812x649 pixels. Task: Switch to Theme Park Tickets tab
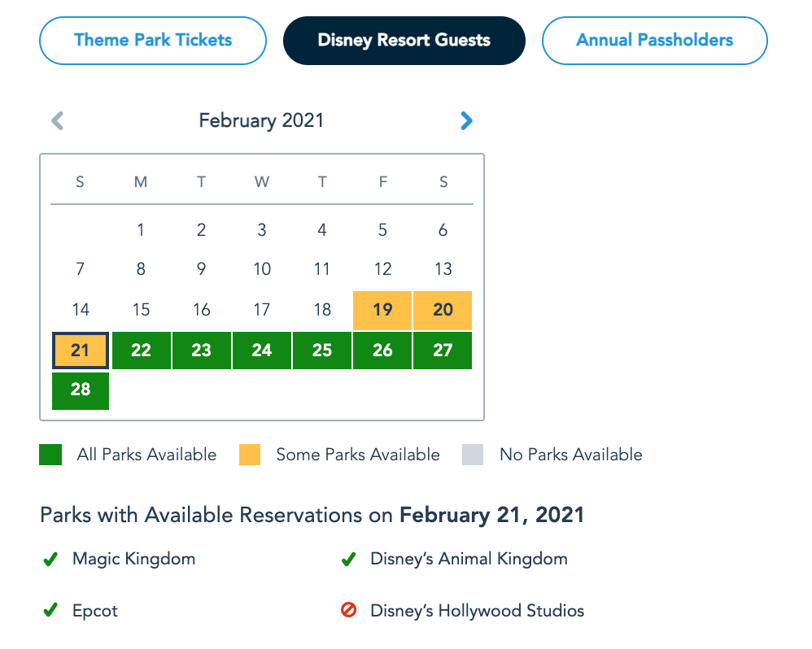point(153,40)
